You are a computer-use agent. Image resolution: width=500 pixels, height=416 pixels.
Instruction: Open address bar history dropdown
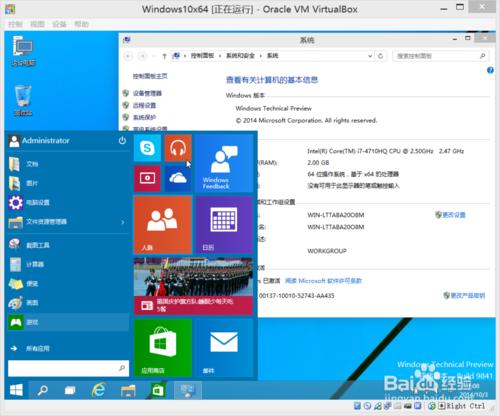[370, 56]
